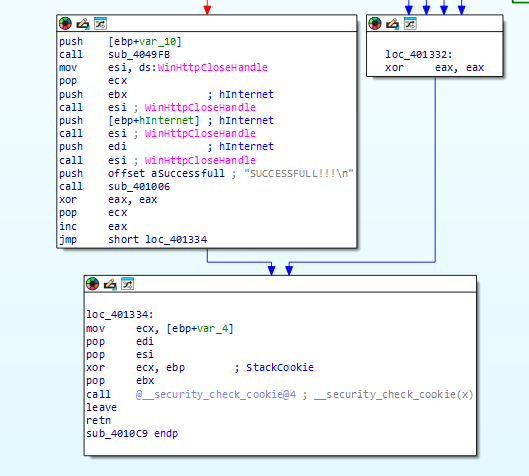Click pencil icon on loc_401332 block header
529x476 pixels.
[392, 24]
